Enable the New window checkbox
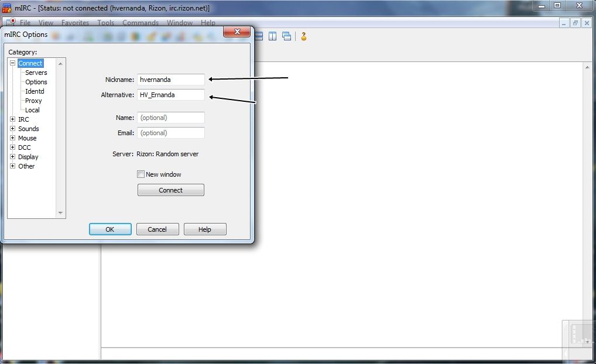This screenshot has height=364, width=596. point(141,174)
